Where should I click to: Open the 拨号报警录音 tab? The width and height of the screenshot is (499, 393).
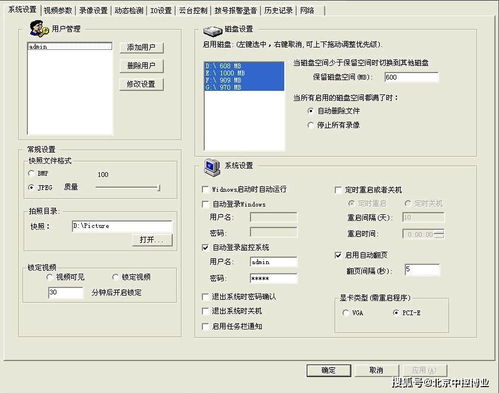[236, 11]
